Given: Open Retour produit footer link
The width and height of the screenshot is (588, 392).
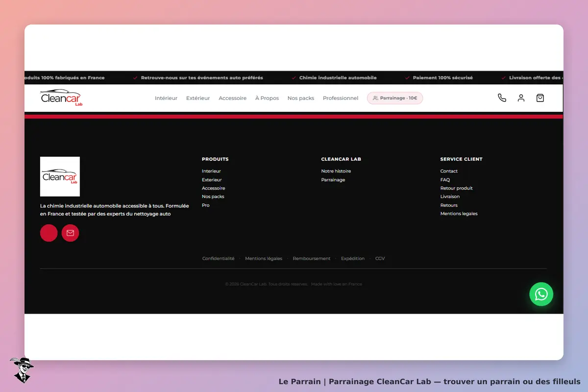Looking at the screenshot, I should 457,188.
